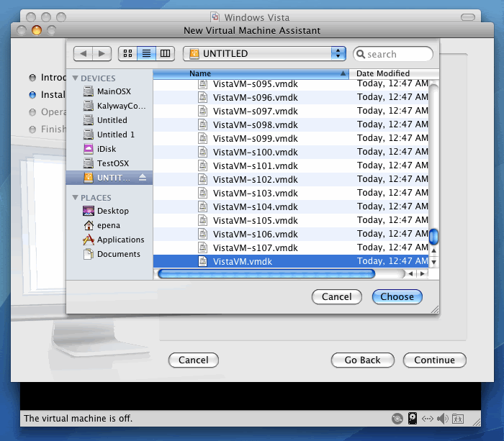
Task: Open Documents in Places
Action: coord(109,254)
